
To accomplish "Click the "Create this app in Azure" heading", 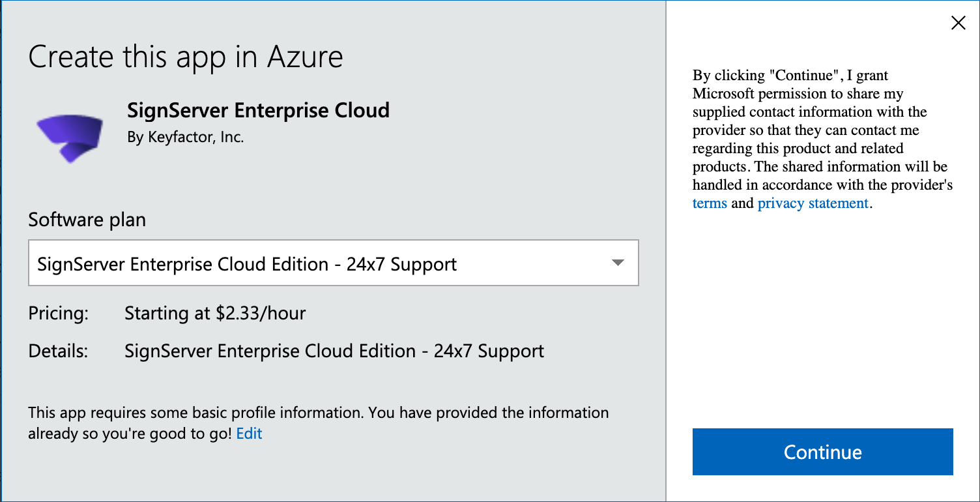I will (x=186, y=57).
